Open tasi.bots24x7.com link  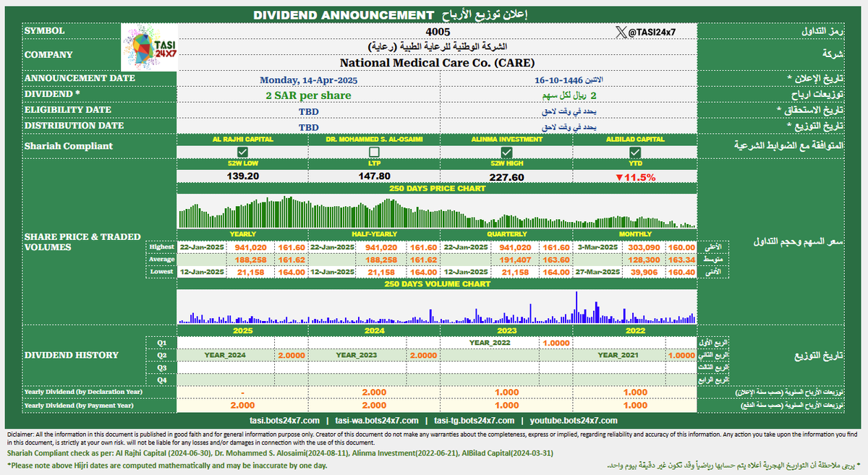point(284,420)
